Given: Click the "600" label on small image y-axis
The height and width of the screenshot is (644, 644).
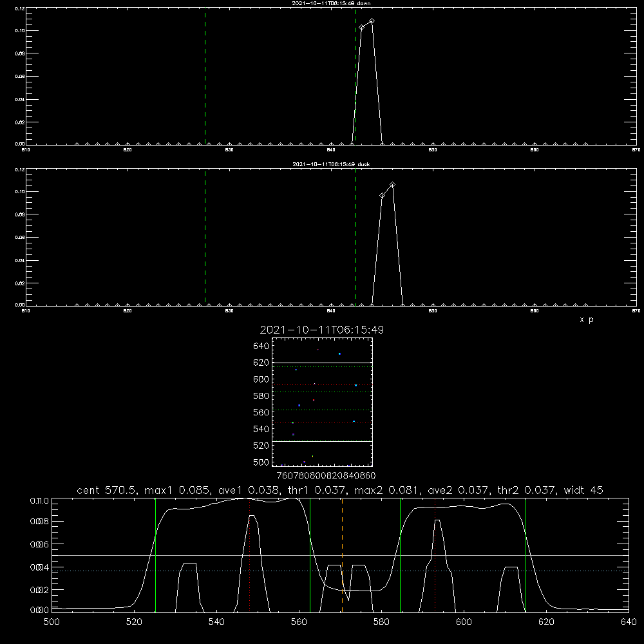Looking at the screenshot, I should (x=261, y=379).
